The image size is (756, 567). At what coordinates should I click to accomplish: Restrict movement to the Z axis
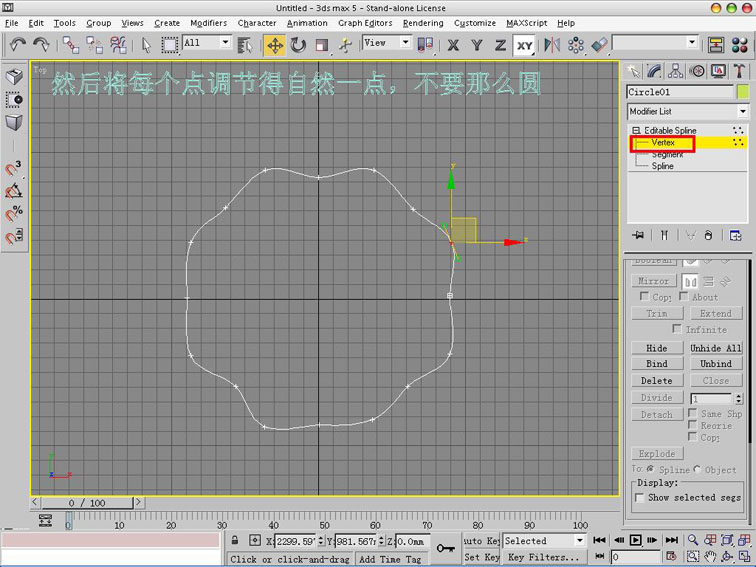coord(500,45)
